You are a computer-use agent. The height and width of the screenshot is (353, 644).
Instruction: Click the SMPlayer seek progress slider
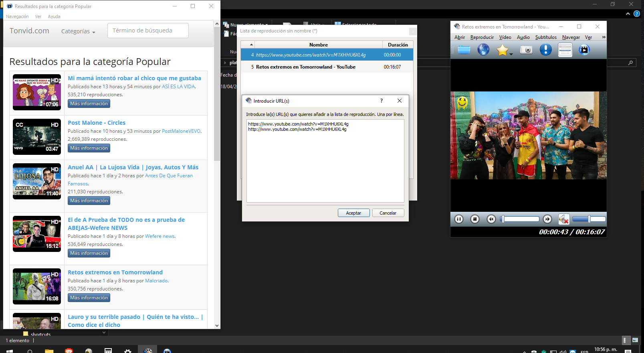pyautogui.click(x=520, y=219)
